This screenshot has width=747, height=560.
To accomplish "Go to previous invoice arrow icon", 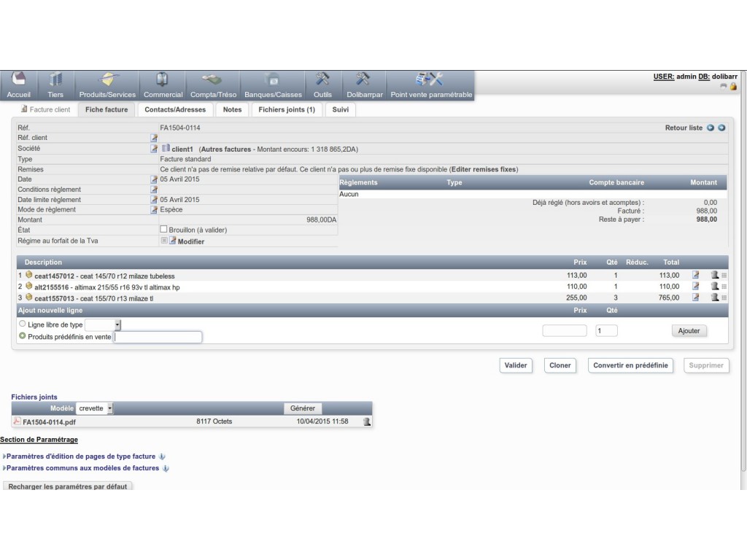I will [x=711, y=128].
